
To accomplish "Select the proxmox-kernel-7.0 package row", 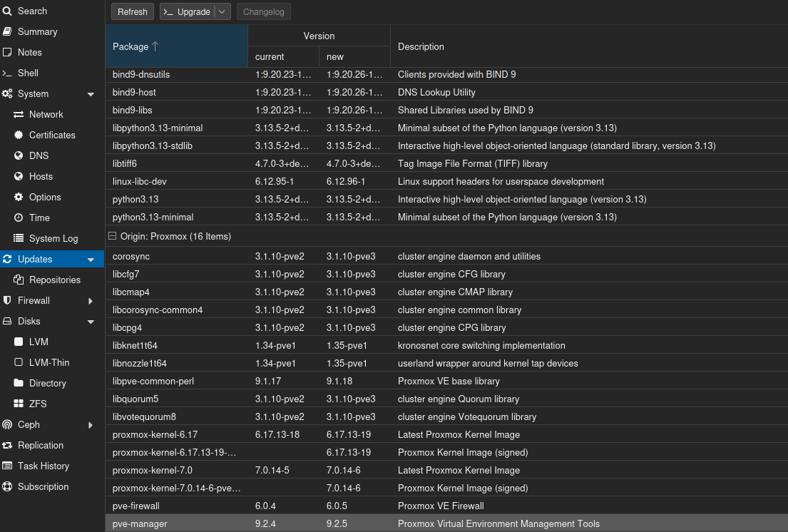I will point(446,470).
